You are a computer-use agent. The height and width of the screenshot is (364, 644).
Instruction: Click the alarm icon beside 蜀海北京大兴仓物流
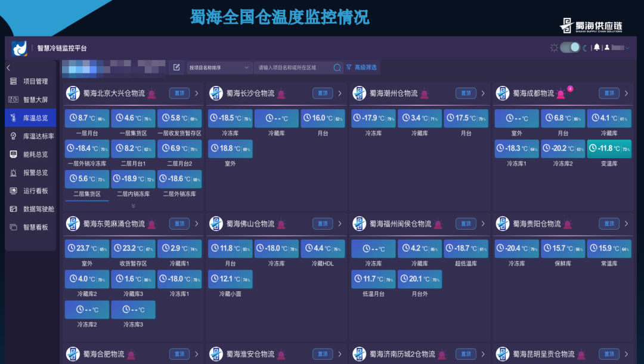coord(152,94)
